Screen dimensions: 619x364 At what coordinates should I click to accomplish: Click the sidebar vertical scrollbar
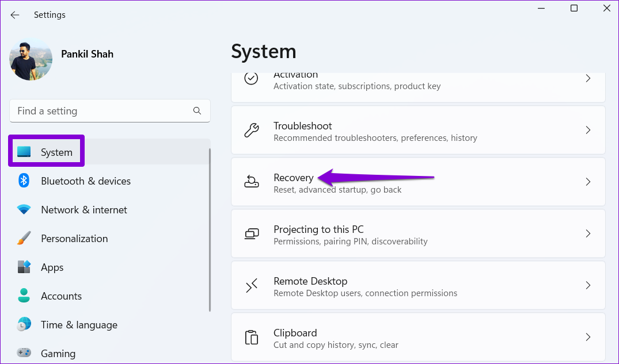(210, 230)
